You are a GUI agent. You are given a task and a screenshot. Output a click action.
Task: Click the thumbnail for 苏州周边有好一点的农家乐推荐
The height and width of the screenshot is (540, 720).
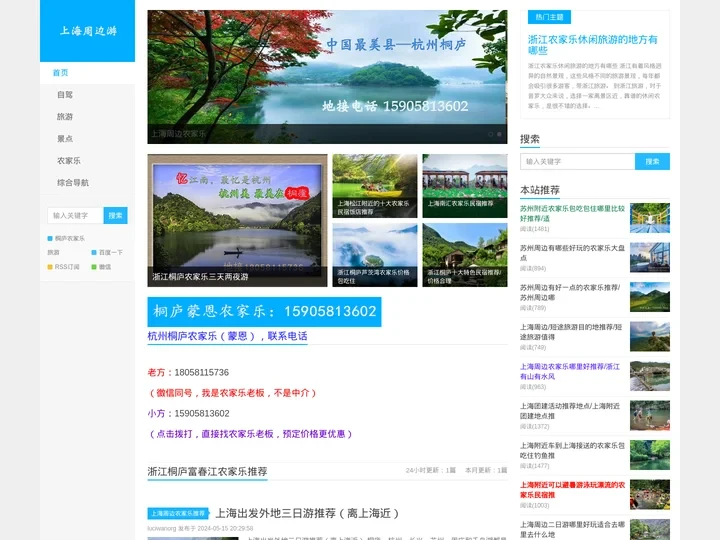click(x=650, y=297)
